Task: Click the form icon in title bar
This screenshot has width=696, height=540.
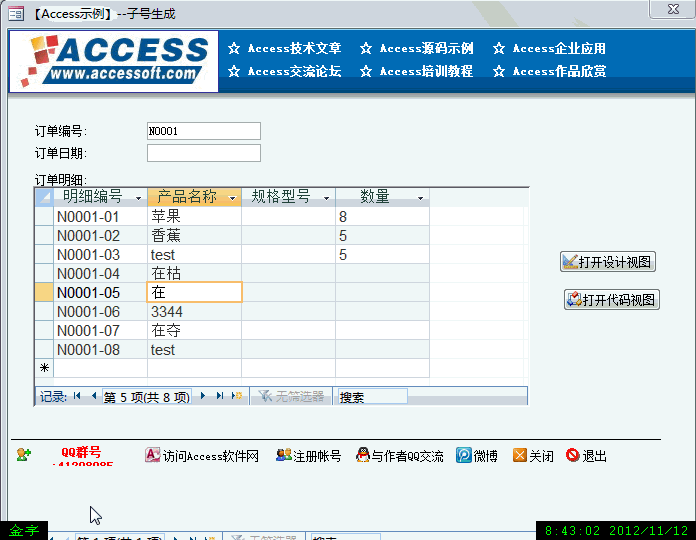Action: (16, 14)
